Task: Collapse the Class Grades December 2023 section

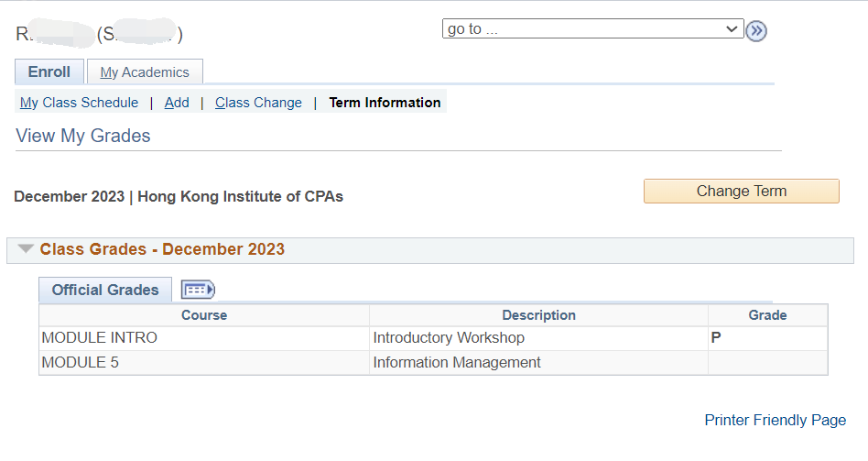Action: [x=26, y=248]
